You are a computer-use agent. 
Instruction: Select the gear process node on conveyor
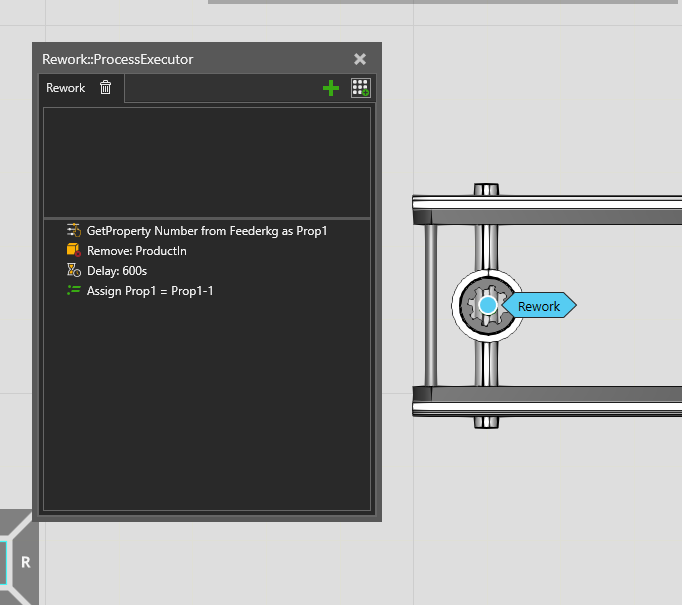pos(486,305)
